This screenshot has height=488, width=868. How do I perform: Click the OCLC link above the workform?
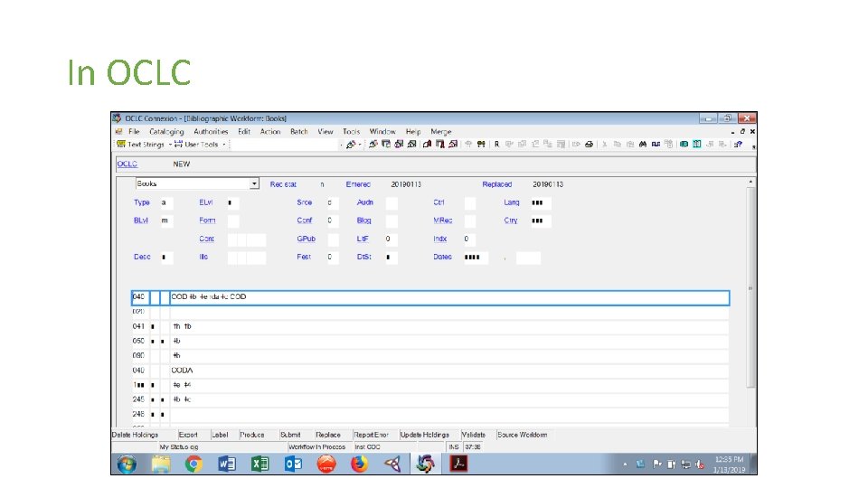click(x=127, y=164)
